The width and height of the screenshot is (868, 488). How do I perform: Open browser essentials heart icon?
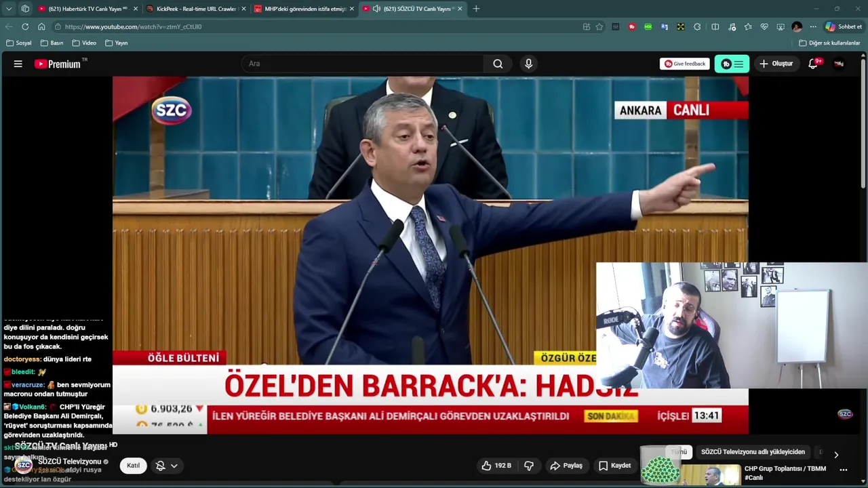coord(764,26)
